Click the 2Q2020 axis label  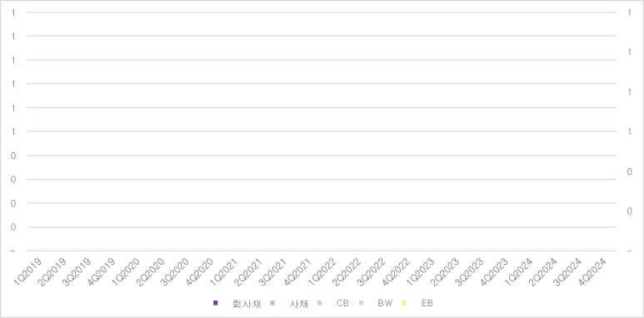[x=151, y=271]
